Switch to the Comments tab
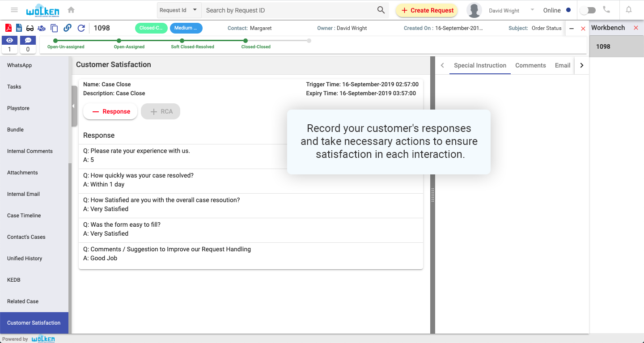Viewport: 644px width, 343px height. 530,65
